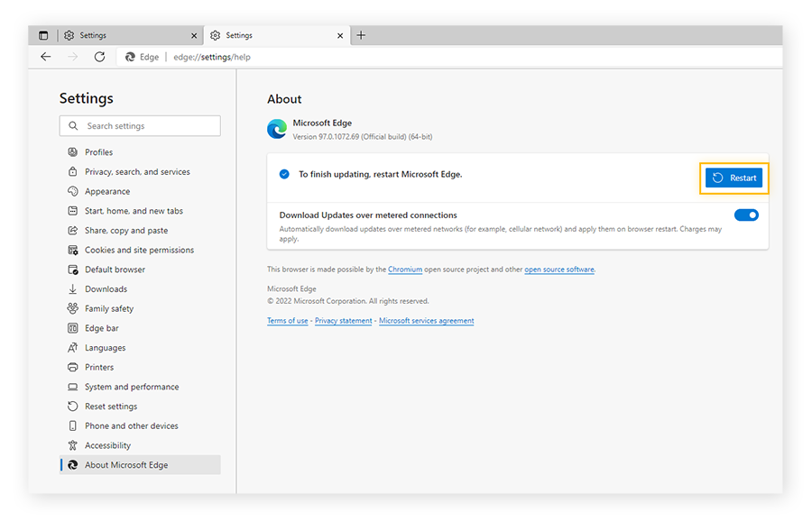Close the first Settings tab

point(194,36)
